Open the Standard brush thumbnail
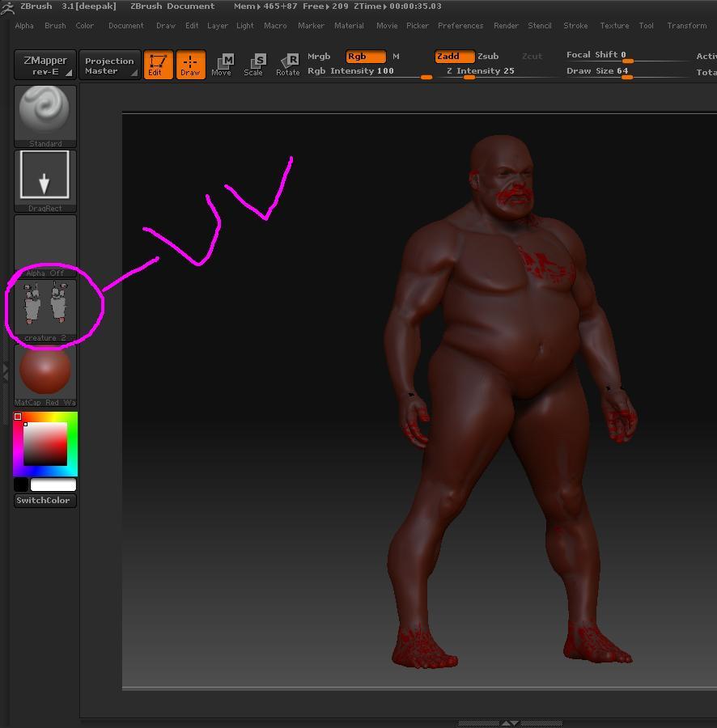 [x=45, y=116]
